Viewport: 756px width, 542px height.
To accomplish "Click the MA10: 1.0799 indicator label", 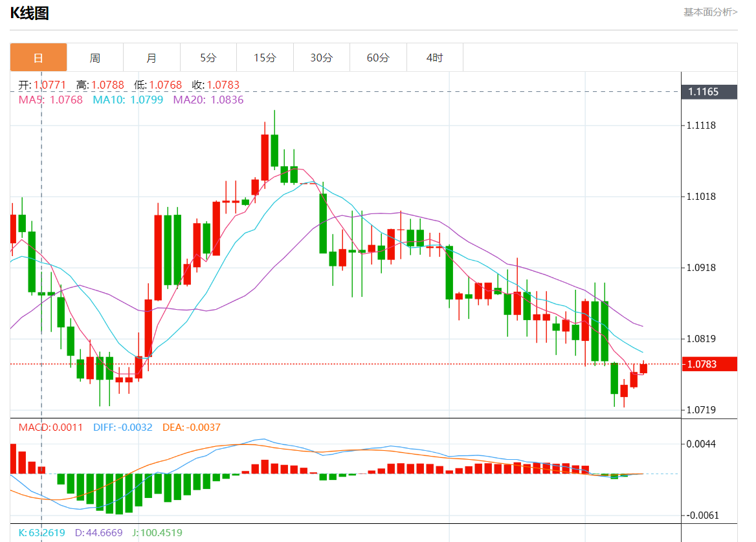I will tap(128, 100).
